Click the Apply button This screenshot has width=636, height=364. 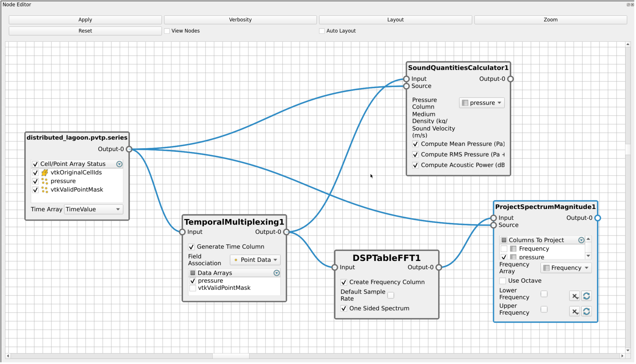85,19
